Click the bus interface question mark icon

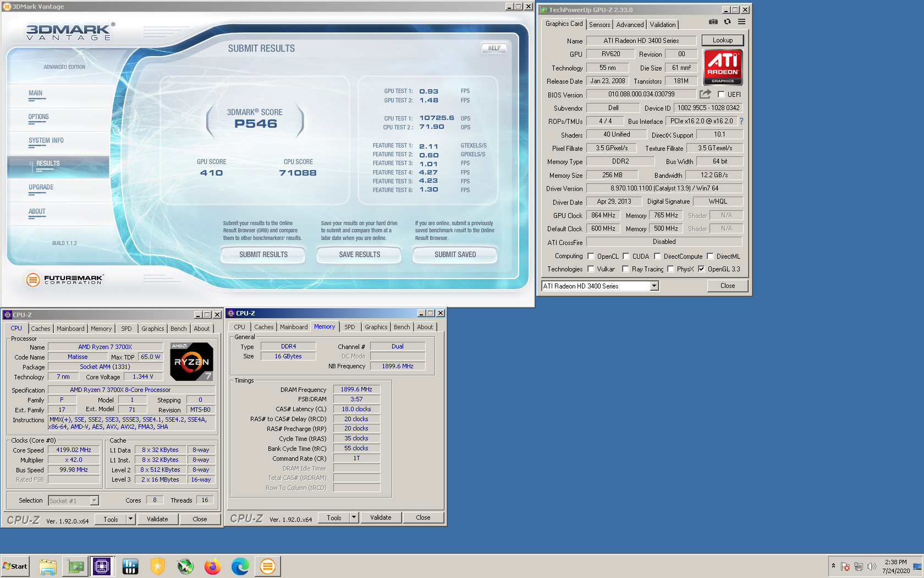pos(741,121)
